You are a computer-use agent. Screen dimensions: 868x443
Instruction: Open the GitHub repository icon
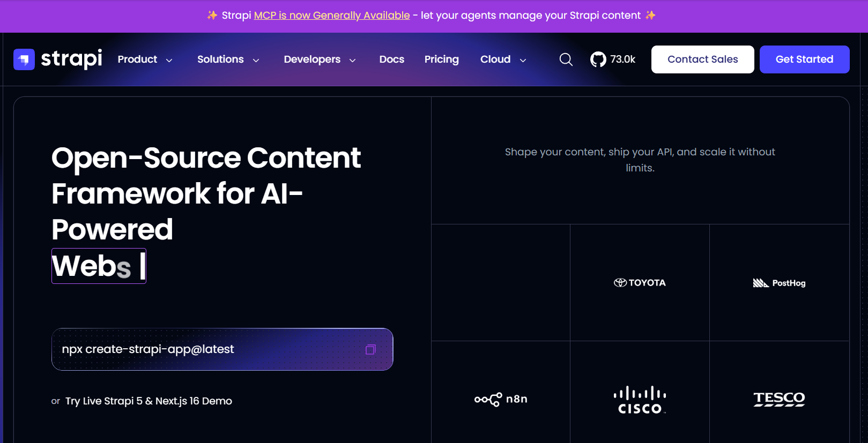tap(598, 59)
